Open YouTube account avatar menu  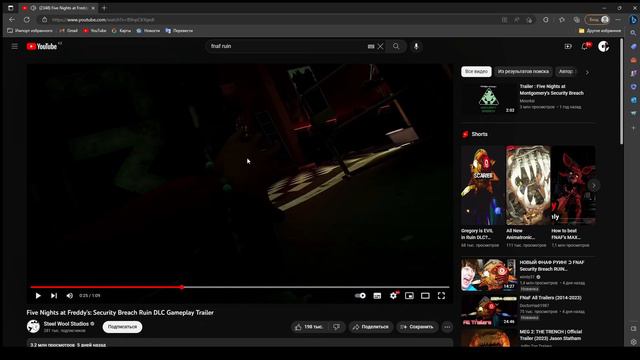coord(603,46)
